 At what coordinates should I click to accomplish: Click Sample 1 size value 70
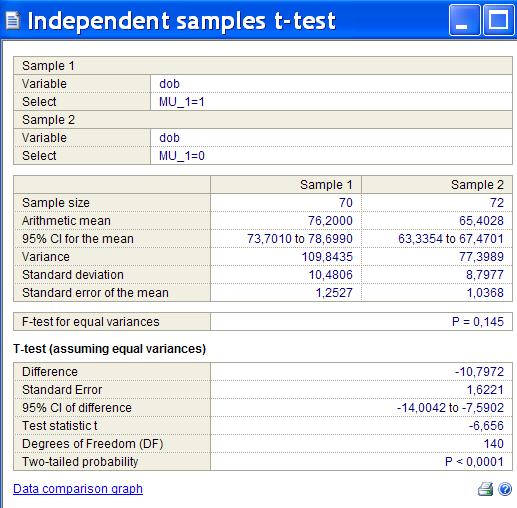[x=346, y=203]
